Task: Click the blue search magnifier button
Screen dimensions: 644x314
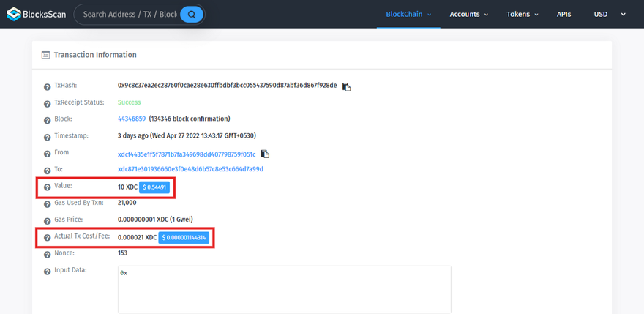Action: [191, 14]
